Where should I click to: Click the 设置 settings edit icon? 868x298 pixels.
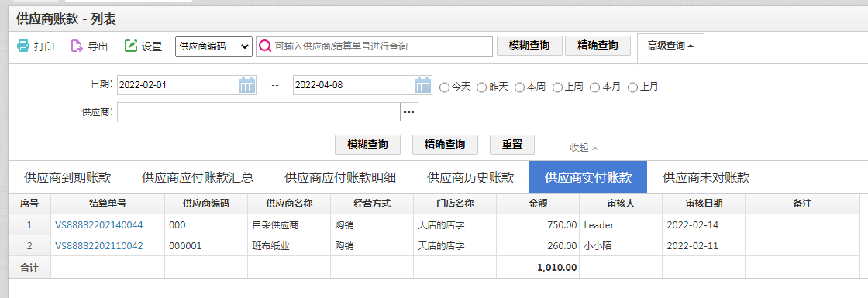[131, 46]
